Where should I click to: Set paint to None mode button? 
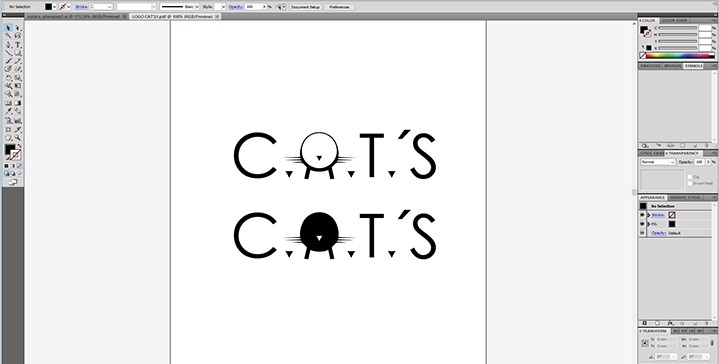pyautogui.click(x=19, y=165)
